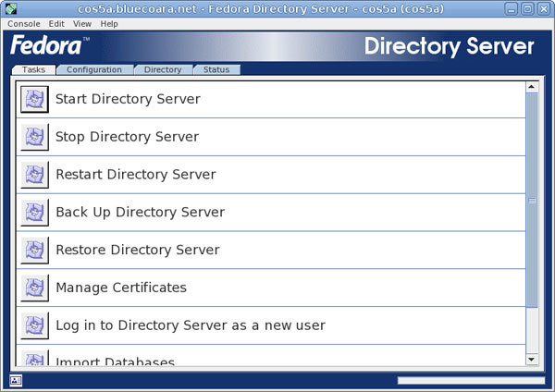Click the icon beside Start Directory Server
This screenshot has height=392, width=555.
[34, 99]
